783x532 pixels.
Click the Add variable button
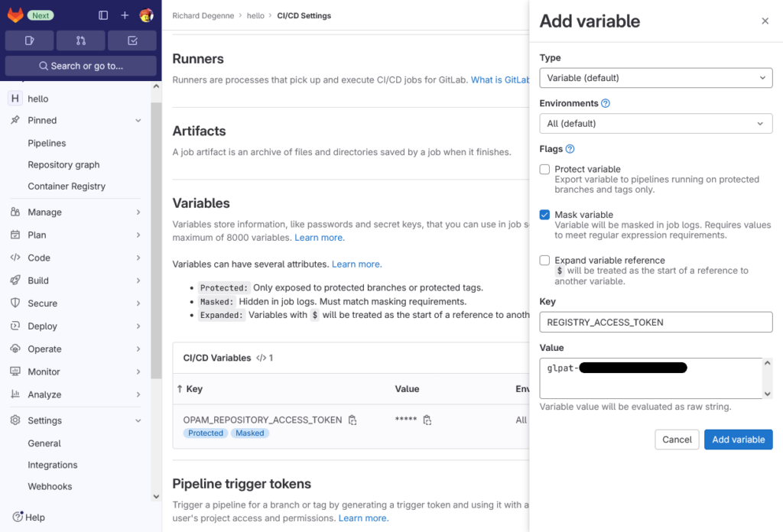(x=738, y=439)
